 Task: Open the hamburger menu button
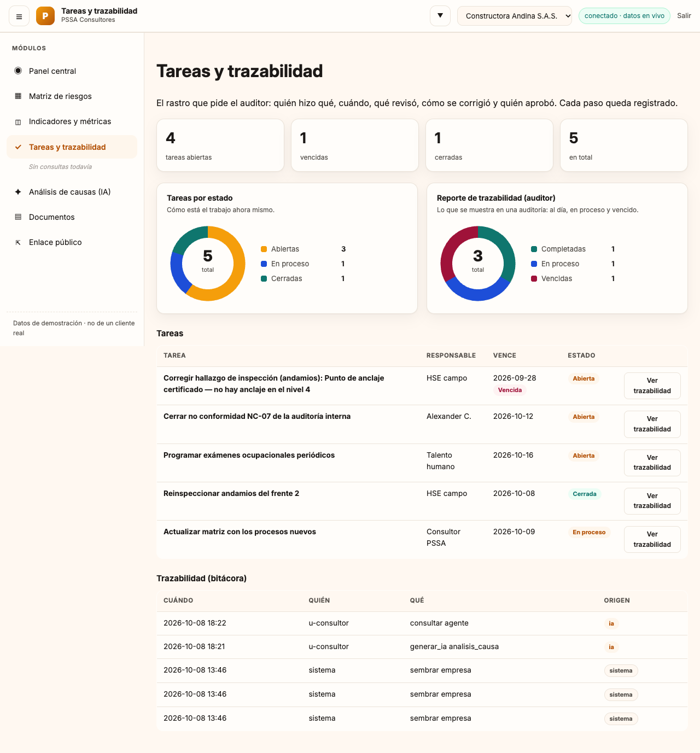pos(19,16)
